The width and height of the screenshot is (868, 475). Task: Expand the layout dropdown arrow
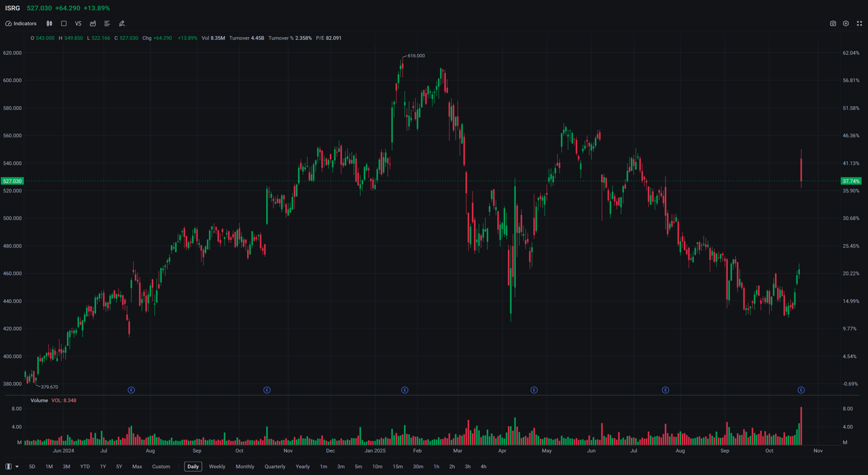pyautogui.click(x=17, y=467)
